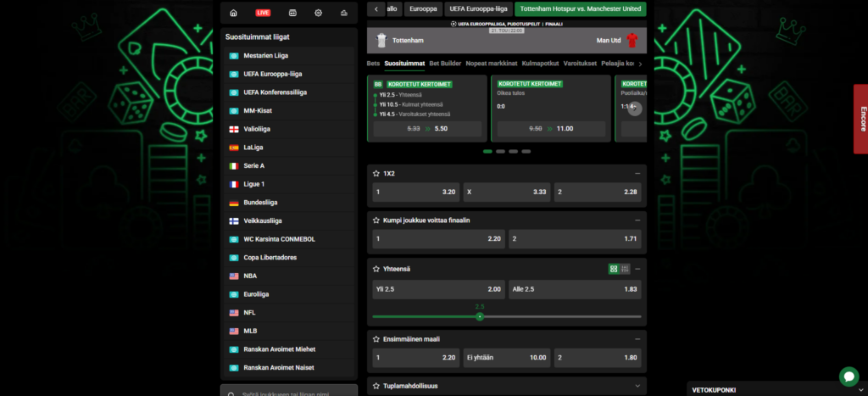Go to fourth carousel pagination dot
Screen dimensions: 868x396
coord(526,151)
